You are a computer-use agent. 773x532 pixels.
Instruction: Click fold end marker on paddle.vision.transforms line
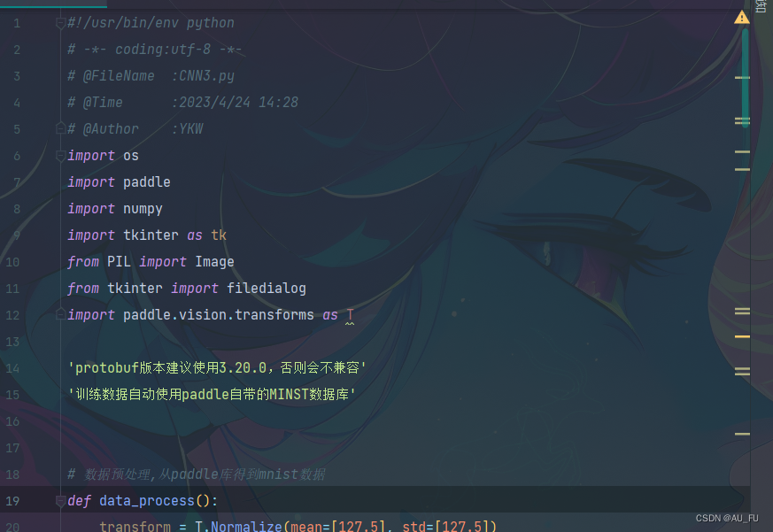(60, 314)
